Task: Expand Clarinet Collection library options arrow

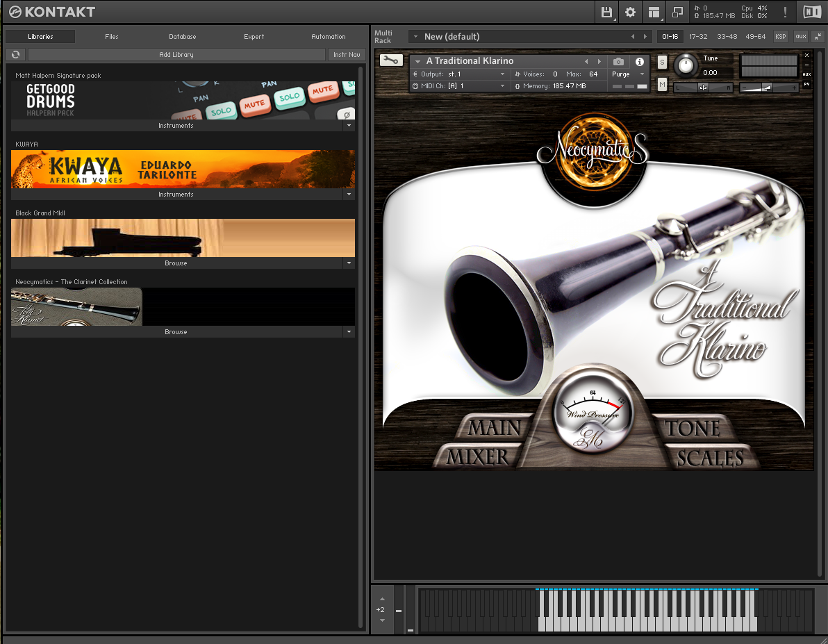Action: point(349,332)
